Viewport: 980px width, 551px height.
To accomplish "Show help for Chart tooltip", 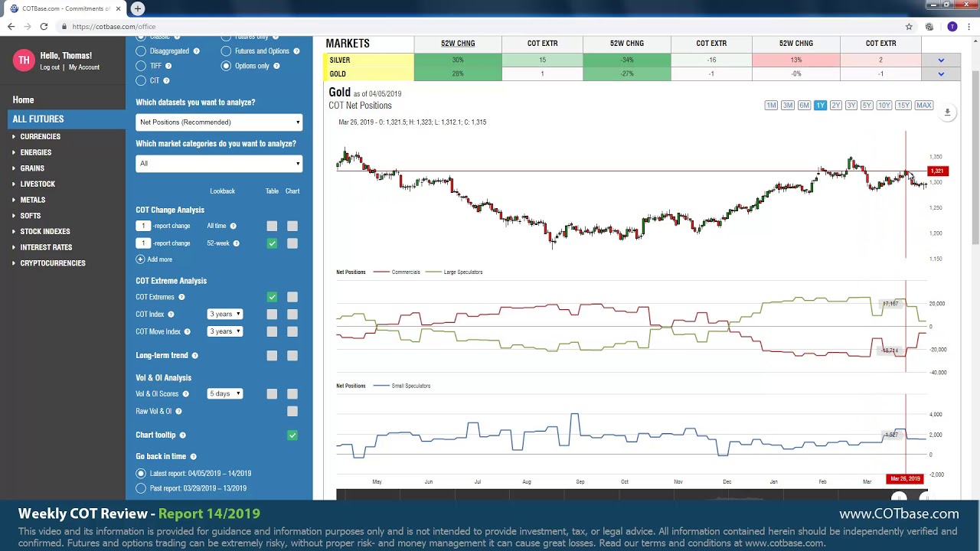I will pyautogui.click(x=182, y=435).
